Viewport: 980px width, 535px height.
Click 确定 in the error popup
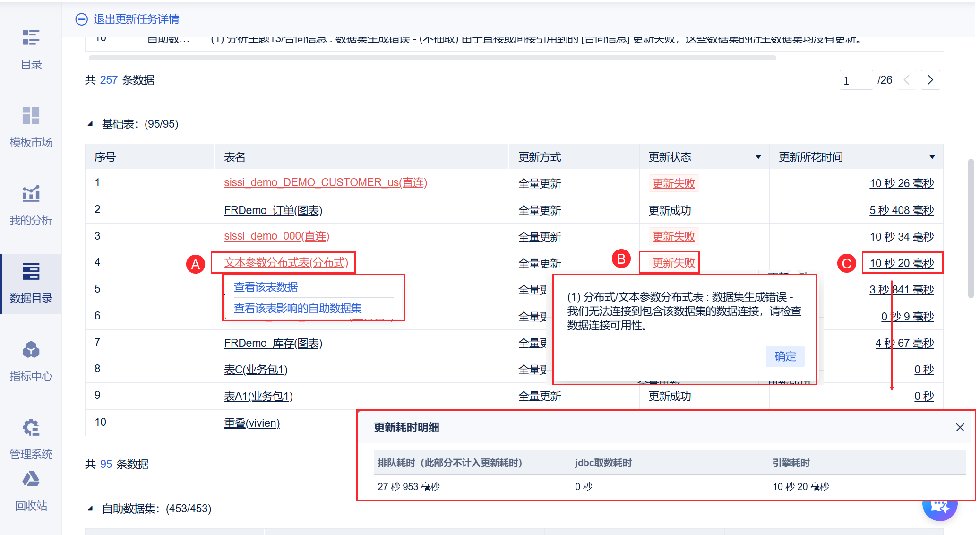(x=785, y=356)
